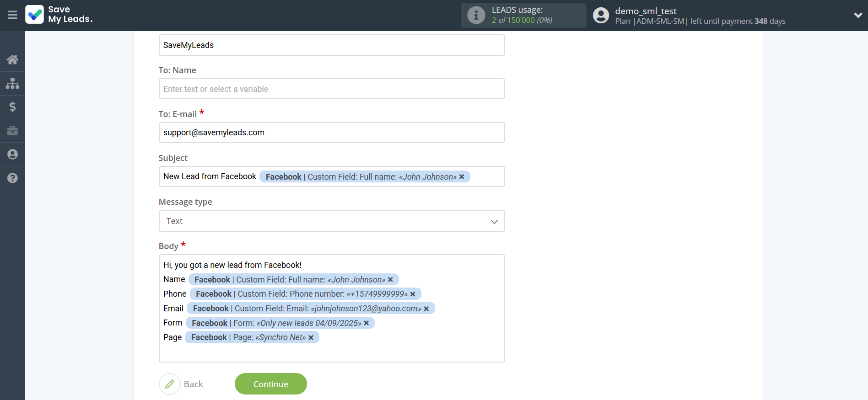Screen dimensions: 868x400
Task: Focus the To: Name input field
Action: point(331,89)
